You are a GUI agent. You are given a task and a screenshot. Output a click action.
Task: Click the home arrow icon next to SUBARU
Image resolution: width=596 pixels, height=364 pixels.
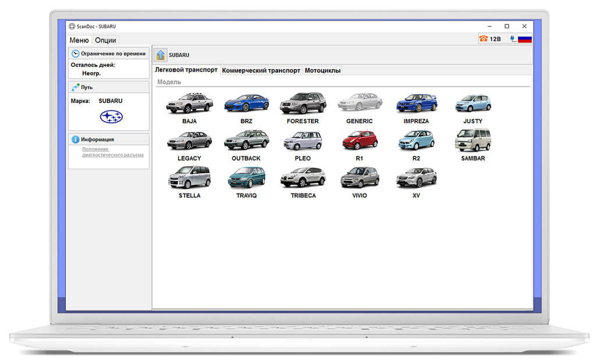click(x=161, y=55)
